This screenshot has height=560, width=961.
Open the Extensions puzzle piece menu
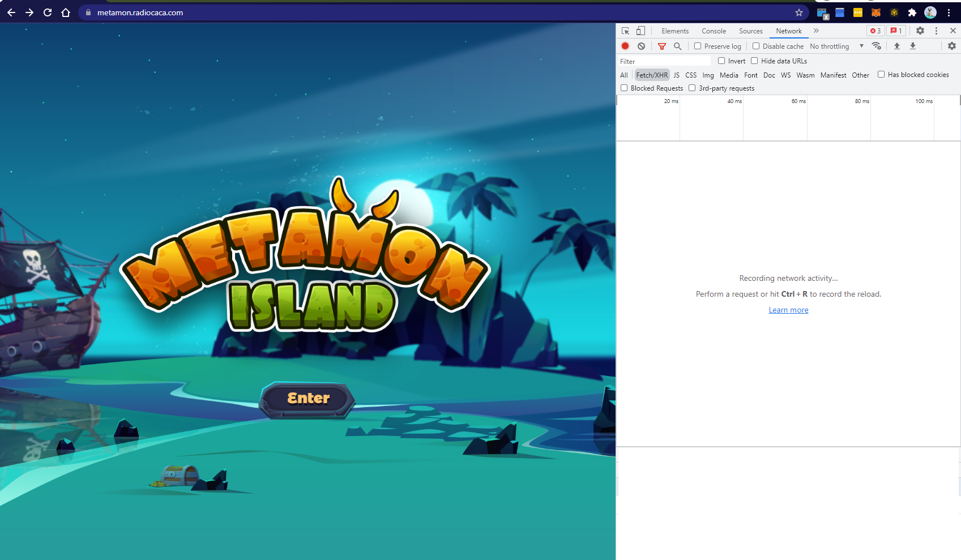tap(912, 12)
